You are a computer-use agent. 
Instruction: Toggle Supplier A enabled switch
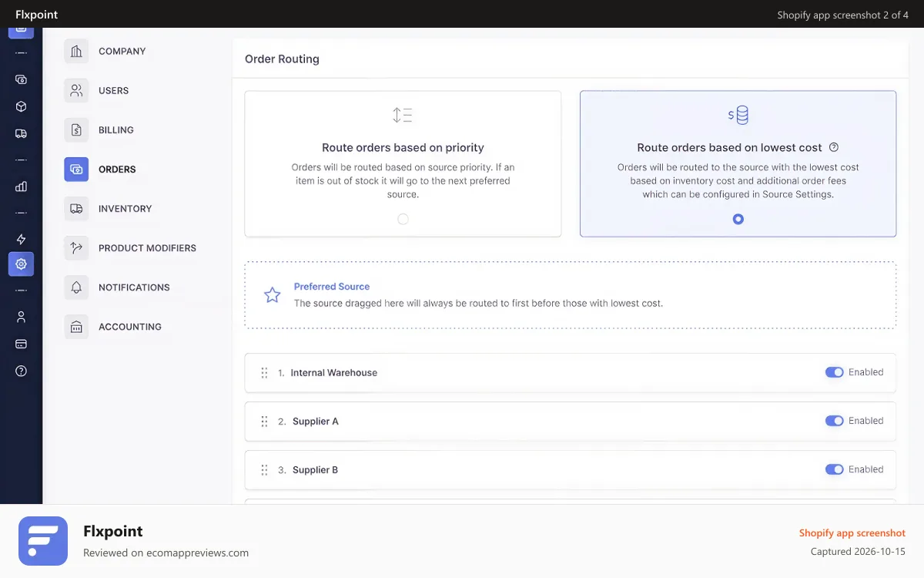pyautogui.click(x=835, y=421)
